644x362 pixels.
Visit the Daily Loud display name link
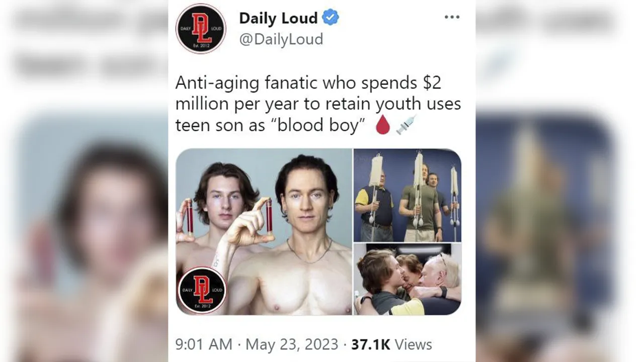pos(278,18)
